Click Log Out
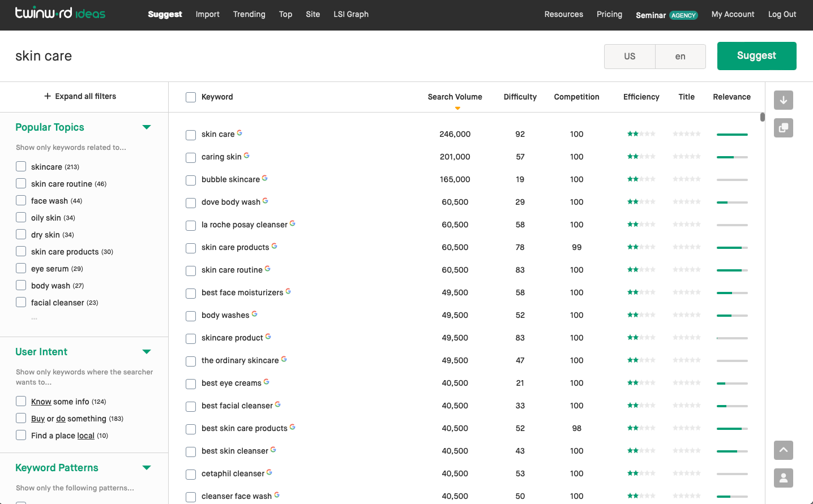This screenshot has width=813, height=504. click(x=782, y=14)
